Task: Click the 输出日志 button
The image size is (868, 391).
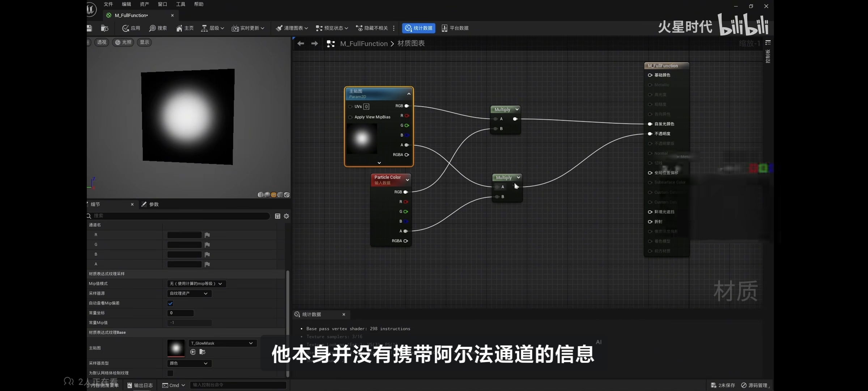Action: click(140, 385)
